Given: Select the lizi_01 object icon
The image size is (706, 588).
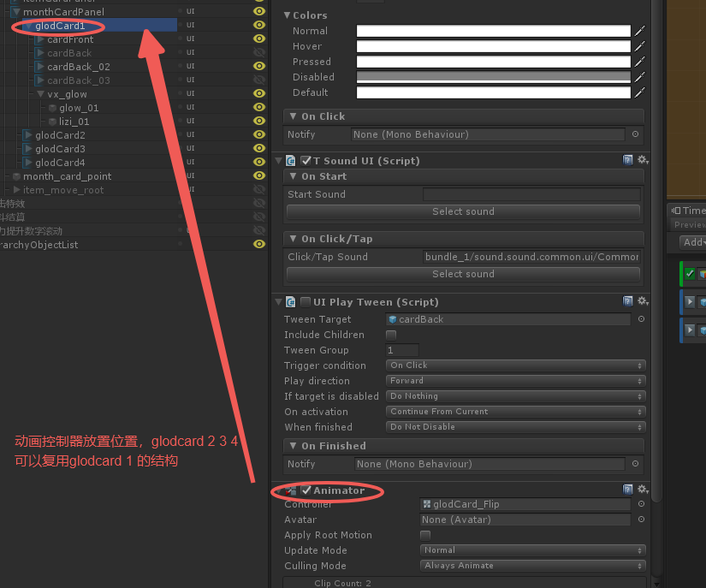Looking at the screenshot, I should point(52,122).
